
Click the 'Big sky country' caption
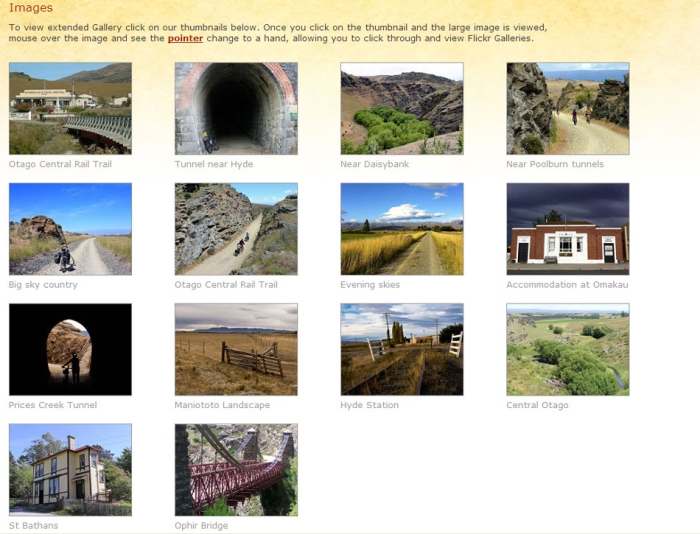coord(43,285)
